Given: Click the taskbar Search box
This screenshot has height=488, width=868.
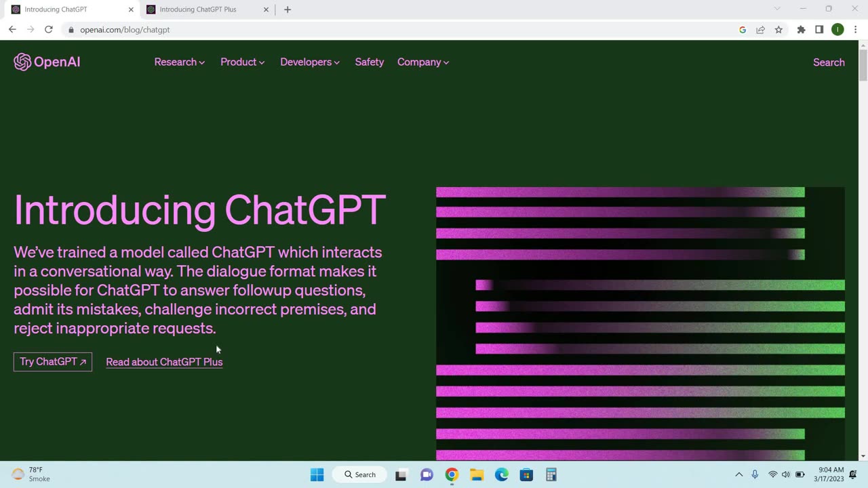Looking at the screenshot, I should [x=359, y=474].
